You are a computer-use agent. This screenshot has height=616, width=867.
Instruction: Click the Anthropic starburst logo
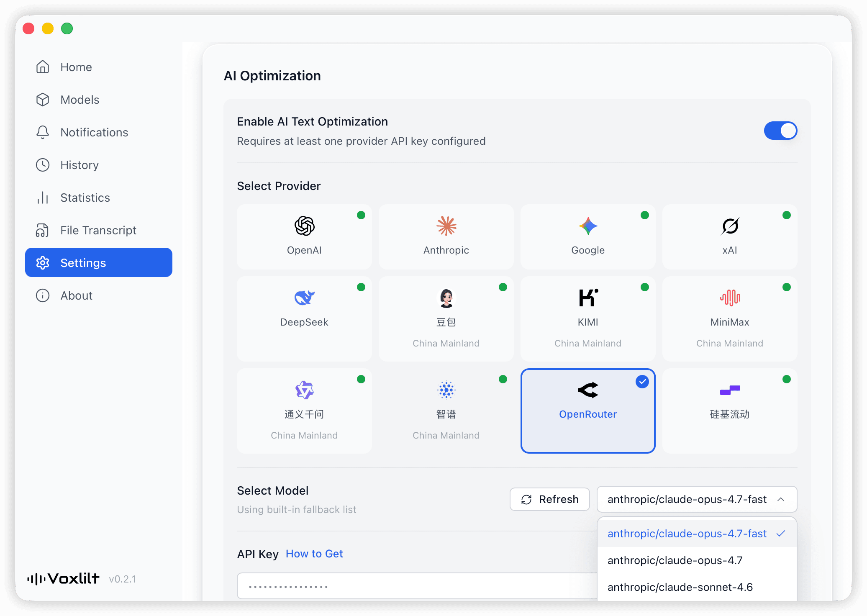tap(446, 226)
